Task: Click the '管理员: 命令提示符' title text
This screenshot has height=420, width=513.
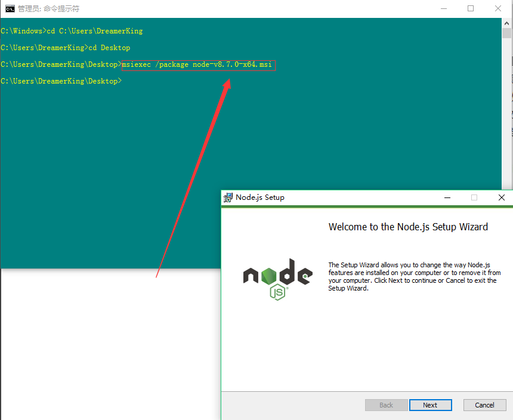Action: [49, 9]
